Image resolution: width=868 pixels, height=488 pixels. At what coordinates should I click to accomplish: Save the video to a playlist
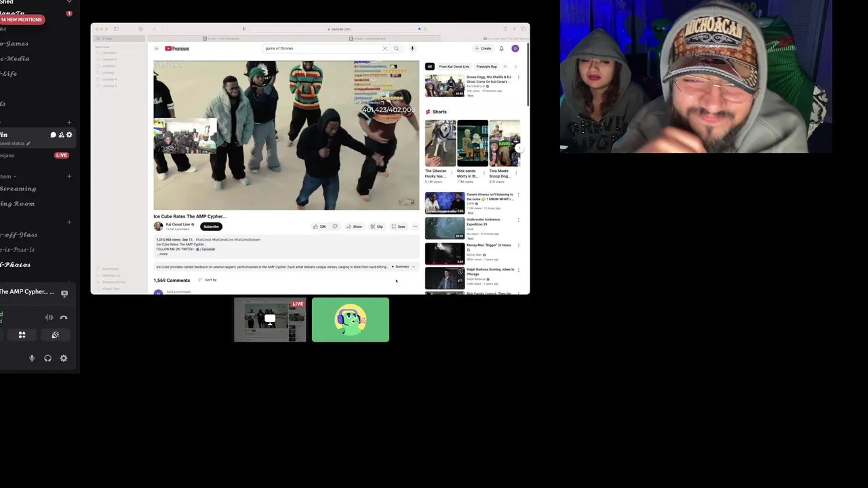click(x=398, y=226)
